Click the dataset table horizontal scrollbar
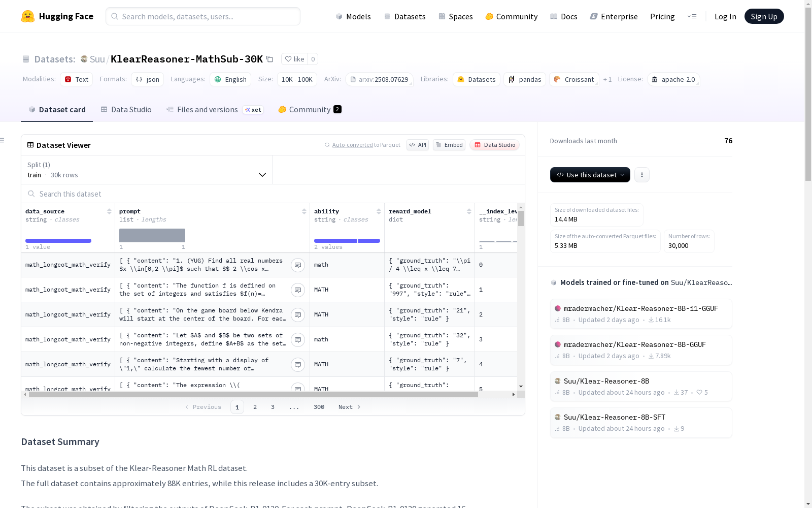 pyautogui.click(x=254, y=394)
